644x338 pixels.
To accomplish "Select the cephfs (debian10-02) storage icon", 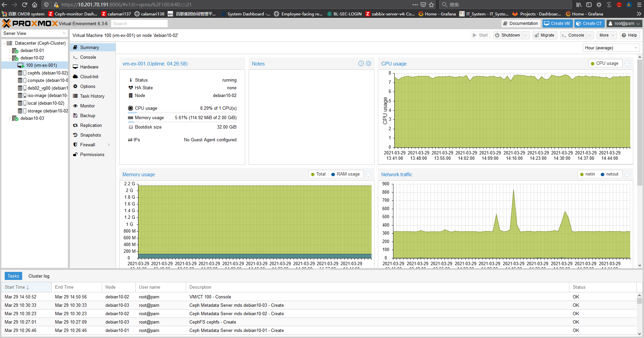I will (22, 73).
